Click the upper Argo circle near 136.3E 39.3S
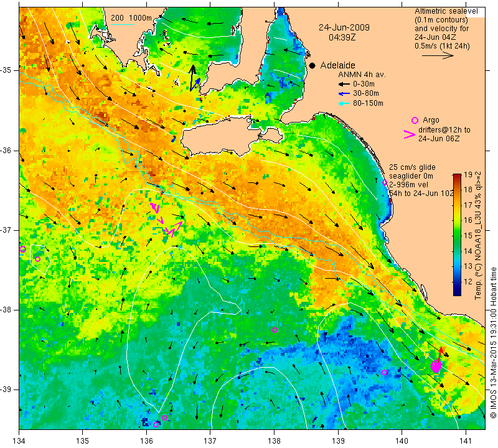The image size is (498, 448). pyautogui.click(x=164, y=418)
